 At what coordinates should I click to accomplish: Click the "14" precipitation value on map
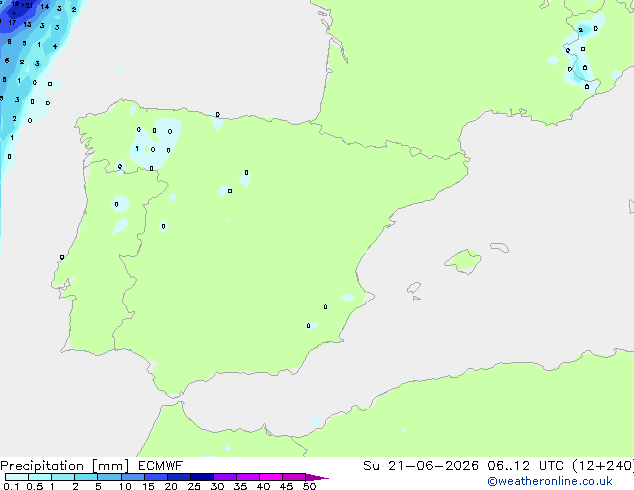45,6
